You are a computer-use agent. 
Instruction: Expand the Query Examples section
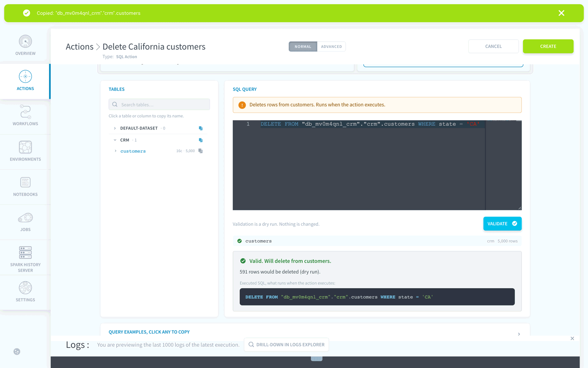click(x=519, y=334)
